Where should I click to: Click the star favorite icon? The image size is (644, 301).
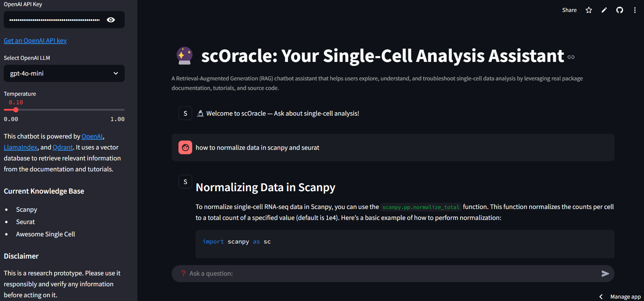pyautogui.click(x=589, y=10)
